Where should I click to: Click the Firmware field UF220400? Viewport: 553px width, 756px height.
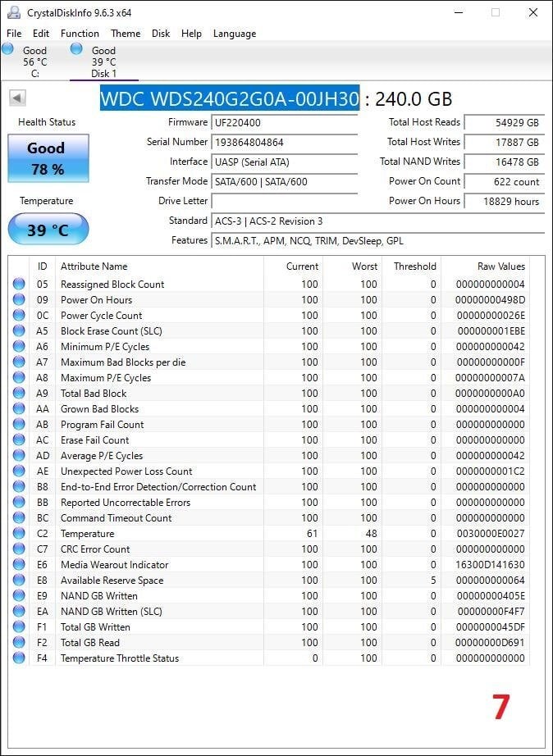tap(284, 122)
